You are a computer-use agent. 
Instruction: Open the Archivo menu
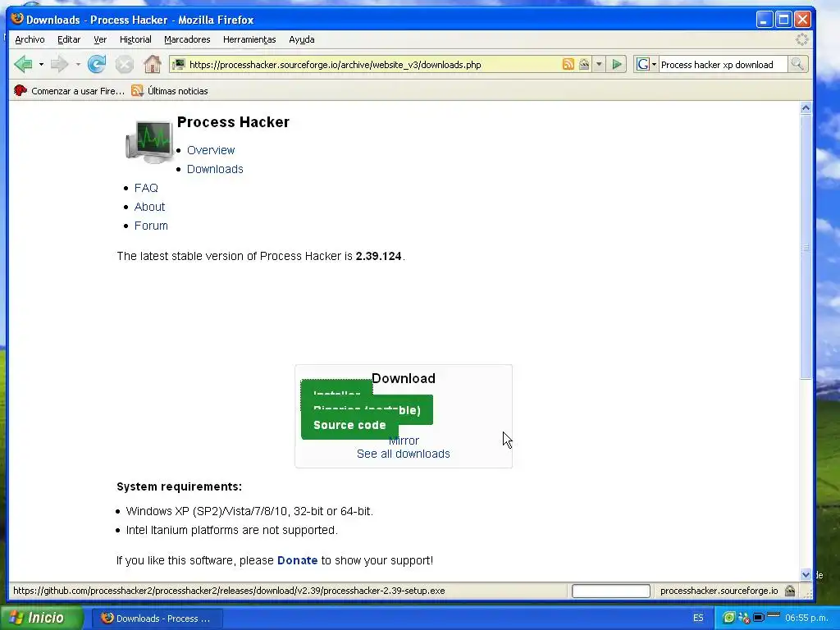pyautogui.click(x=30, y=39)
